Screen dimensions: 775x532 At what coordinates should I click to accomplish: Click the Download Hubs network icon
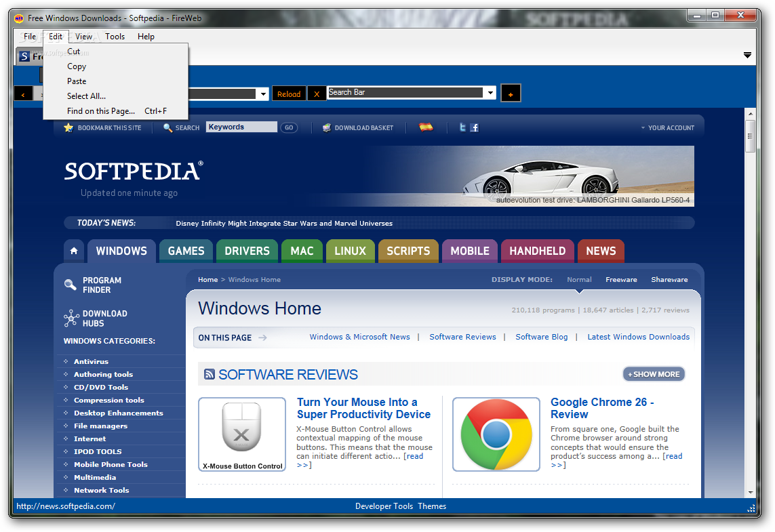[71, 318]
